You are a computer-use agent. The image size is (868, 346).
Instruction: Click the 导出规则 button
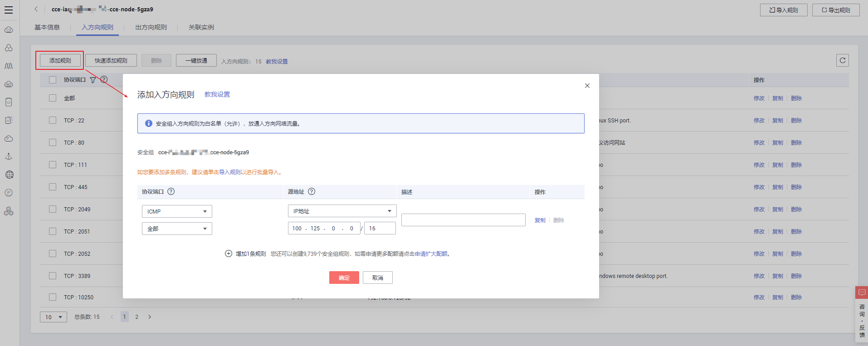point(836,10)
